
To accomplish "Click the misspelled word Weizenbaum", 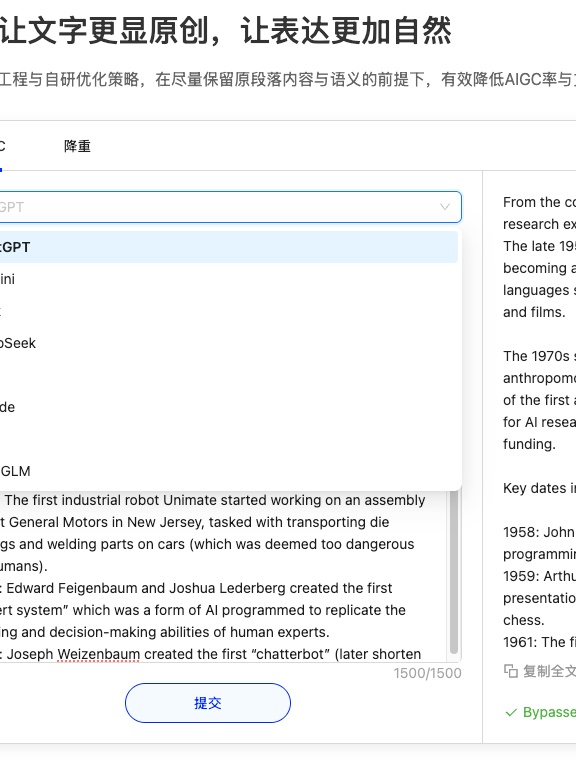I will [x=98, y=654].
